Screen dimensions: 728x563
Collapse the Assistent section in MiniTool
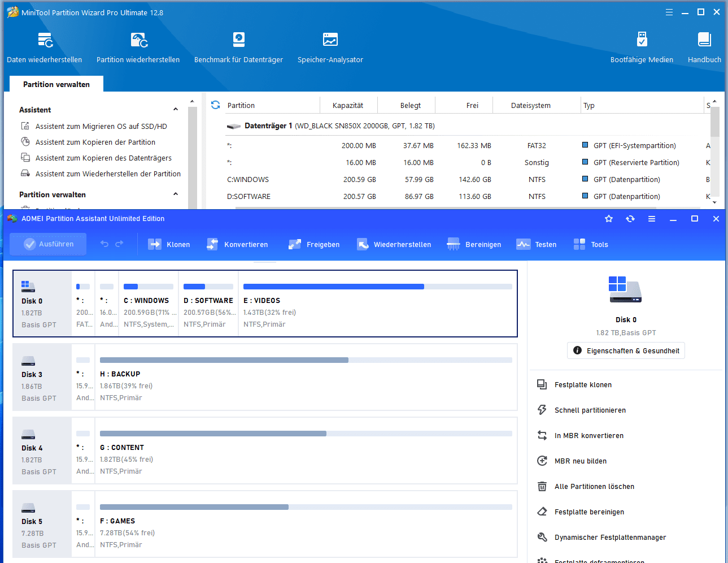pos(176,110)
